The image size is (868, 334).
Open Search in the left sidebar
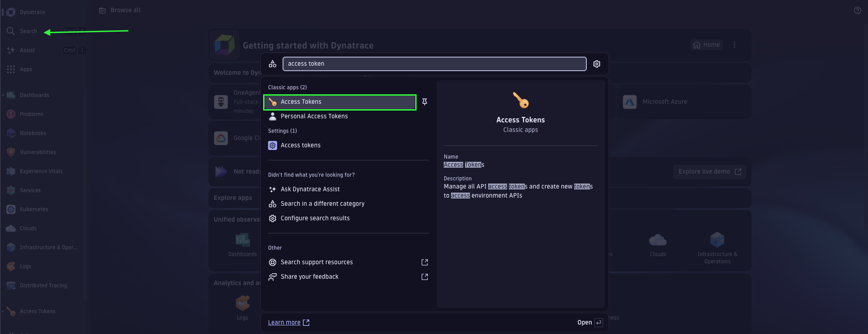(28, 31)
